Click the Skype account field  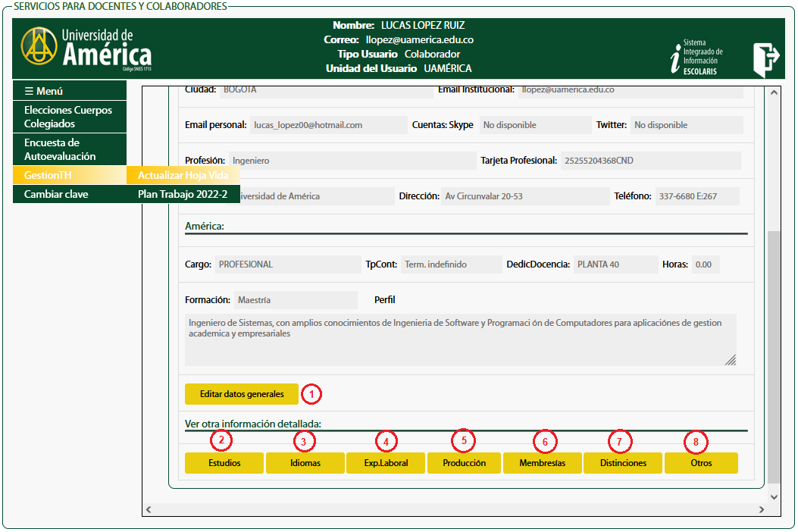click(x=535, y=125)
